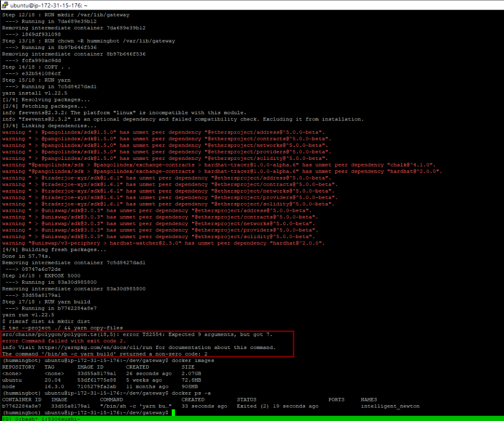Click the "node" repository name
504x421 pixels.
pos(9,386)
